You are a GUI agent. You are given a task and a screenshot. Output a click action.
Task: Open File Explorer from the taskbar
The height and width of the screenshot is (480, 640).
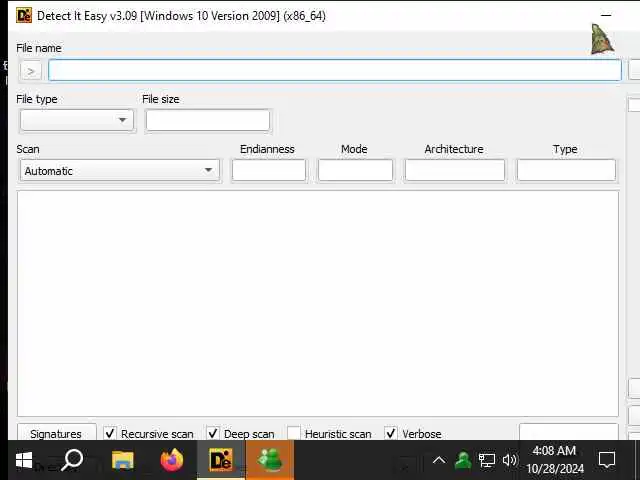pos(122,460)
